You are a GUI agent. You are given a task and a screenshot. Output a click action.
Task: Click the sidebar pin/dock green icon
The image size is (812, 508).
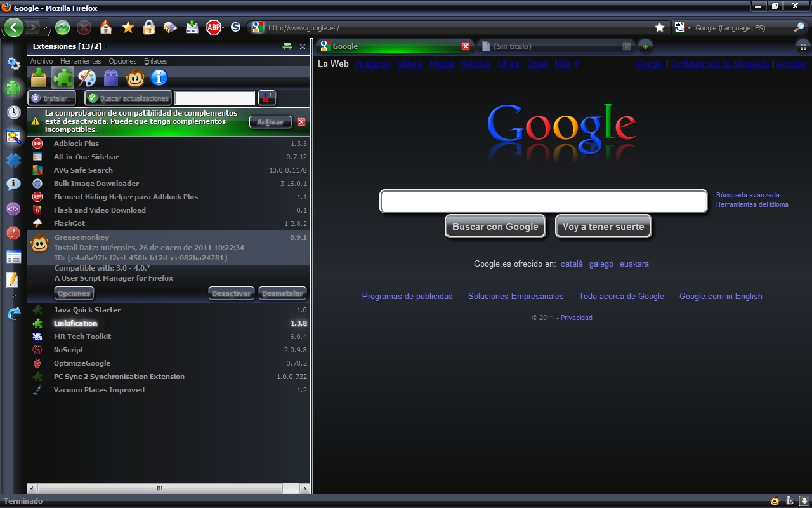pos(287,46)
